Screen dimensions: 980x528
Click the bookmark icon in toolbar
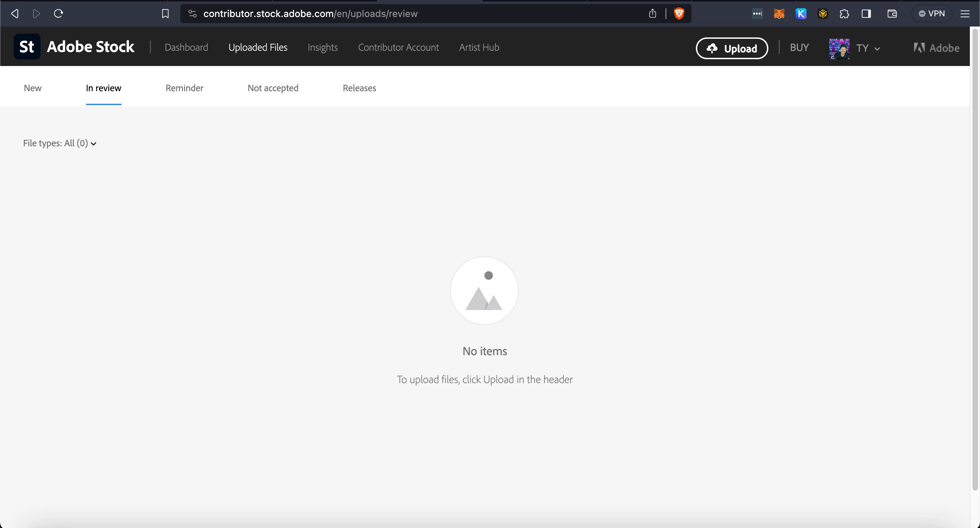[165, 14]
